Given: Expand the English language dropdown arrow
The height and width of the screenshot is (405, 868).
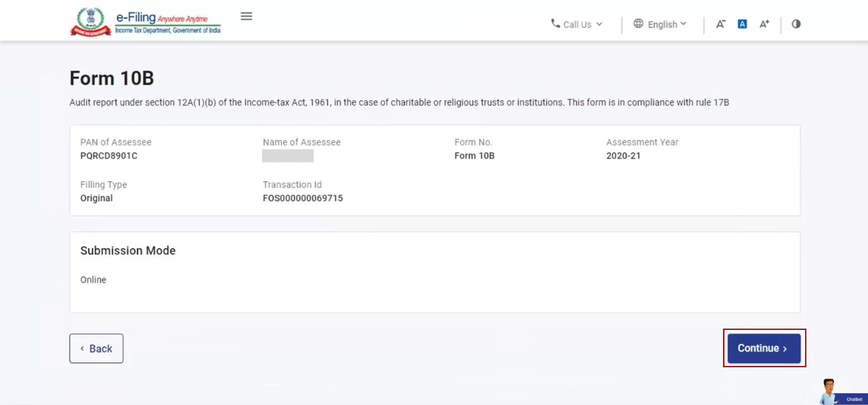Looking at the screenshot, I should point(684,24).
